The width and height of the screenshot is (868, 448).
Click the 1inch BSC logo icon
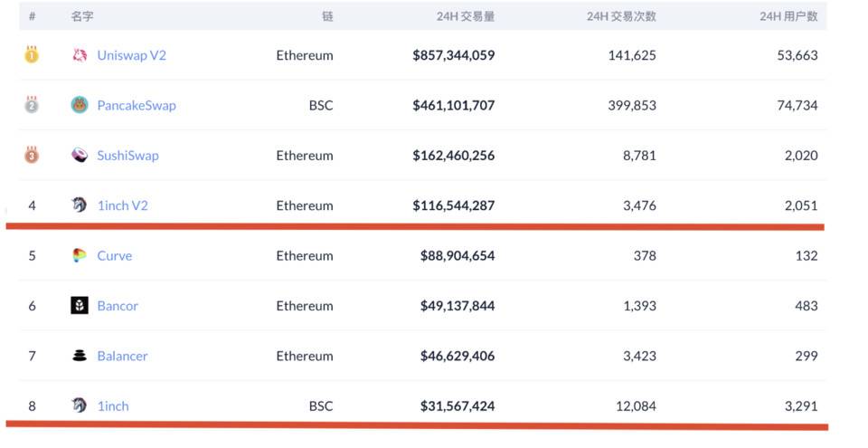pos(80,405)
